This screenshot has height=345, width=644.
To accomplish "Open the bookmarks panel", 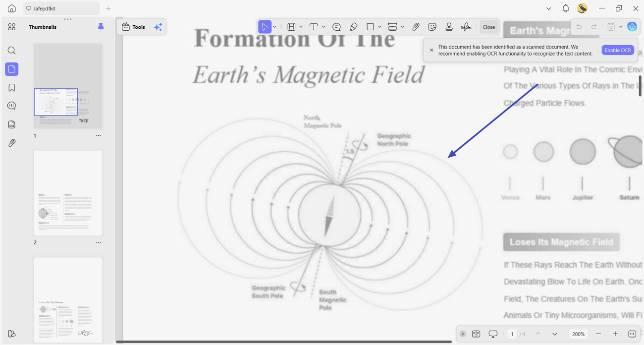I will tap(12, 88).
